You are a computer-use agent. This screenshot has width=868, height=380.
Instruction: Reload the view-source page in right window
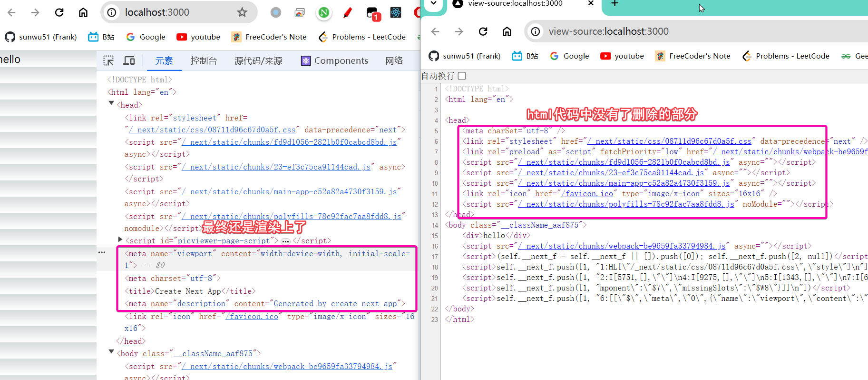point(483,31)
